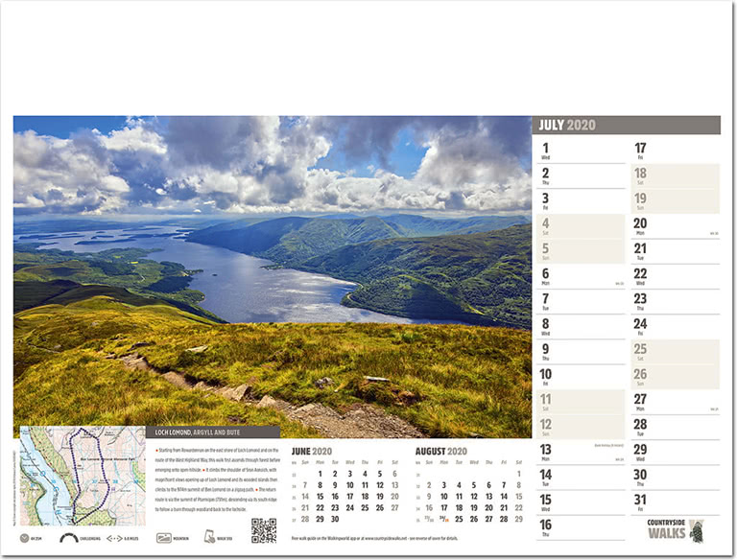Select July 30 Thu in the main calendar

(x=675, y=478)
